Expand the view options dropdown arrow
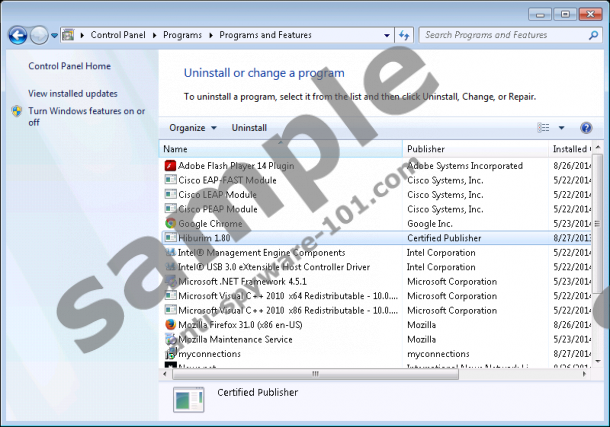This screenshot has height=427, width=610. [561, 128]
